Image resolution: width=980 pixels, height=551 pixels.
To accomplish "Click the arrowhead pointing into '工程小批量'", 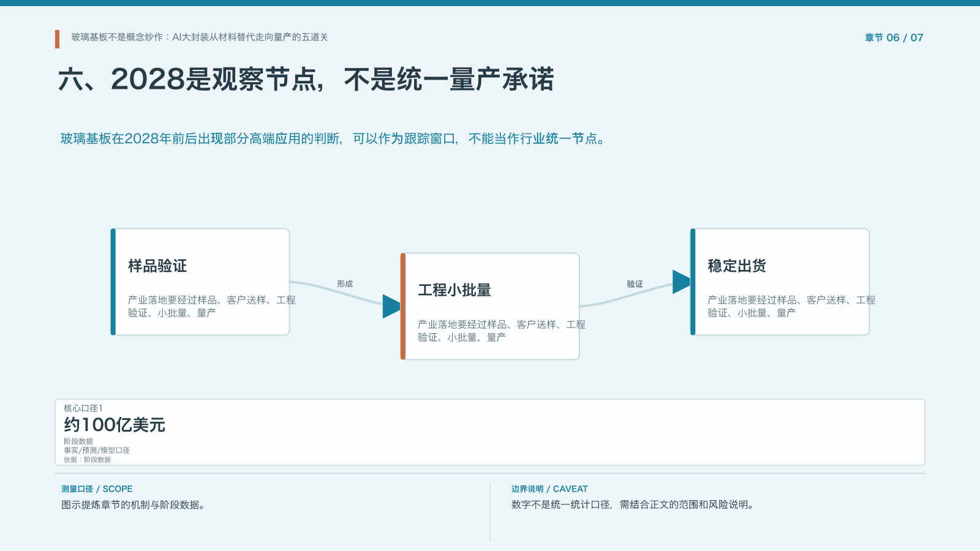I will coord(391,306).
